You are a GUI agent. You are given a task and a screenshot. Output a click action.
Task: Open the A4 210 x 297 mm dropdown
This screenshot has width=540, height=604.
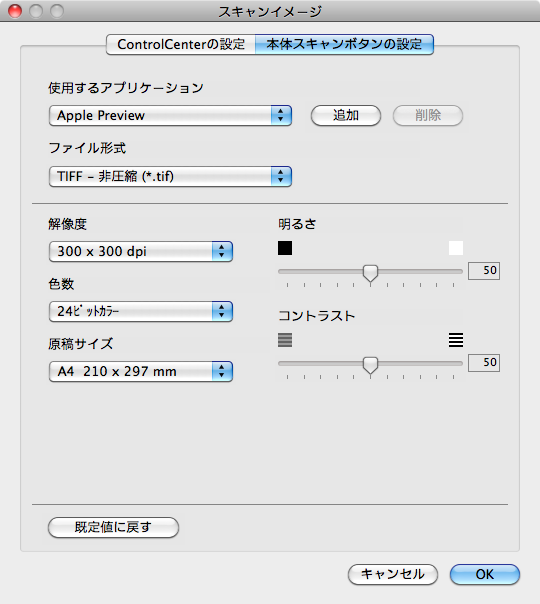pos(141,371)
